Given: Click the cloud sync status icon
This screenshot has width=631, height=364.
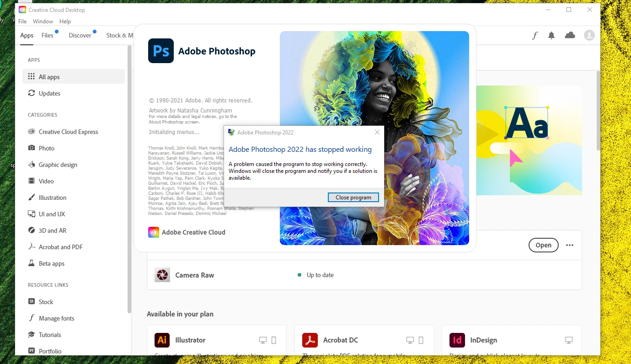Looking at the screenshot, I should point(570,35).
